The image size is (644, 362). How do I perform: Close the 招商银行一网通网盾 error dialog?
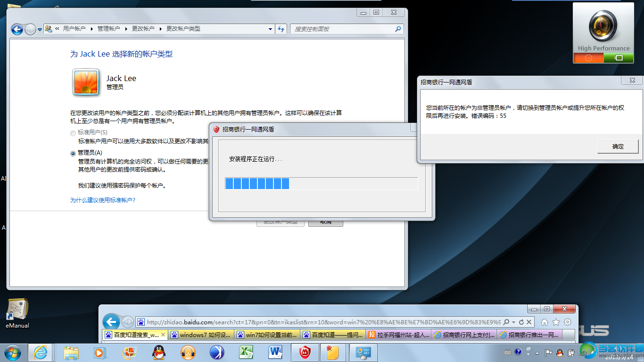(631, 80)
